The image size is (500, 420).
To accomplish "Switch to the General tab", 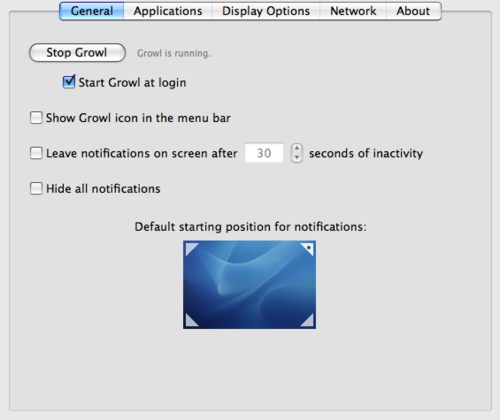I will click(92, 11).
